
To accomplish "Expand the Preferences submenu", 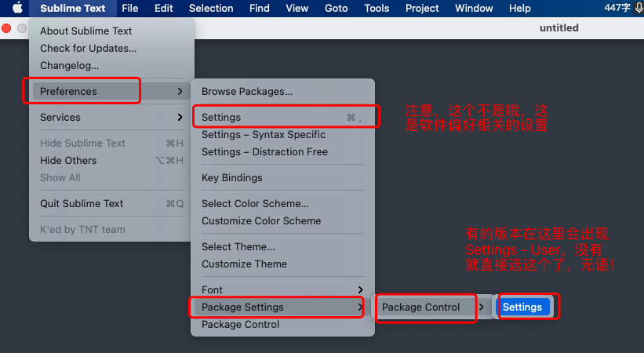I will [111, 91].
